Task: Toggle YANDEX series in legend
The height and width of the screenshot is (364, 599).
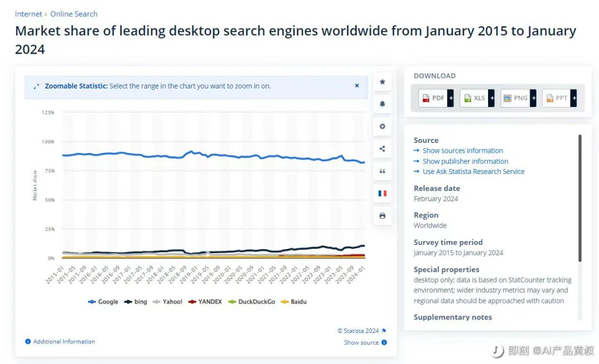Action: (205, 301)
